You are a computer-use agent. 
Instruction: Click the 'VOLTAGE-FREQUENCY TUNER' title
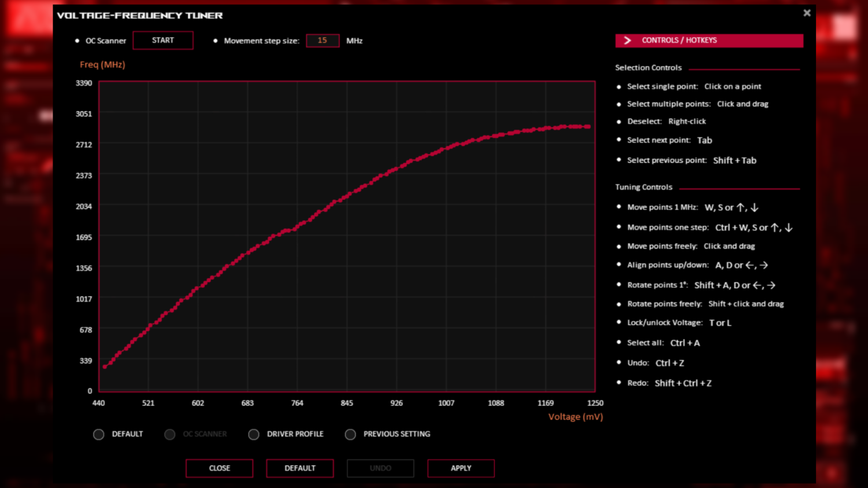(x=140, y=16)
